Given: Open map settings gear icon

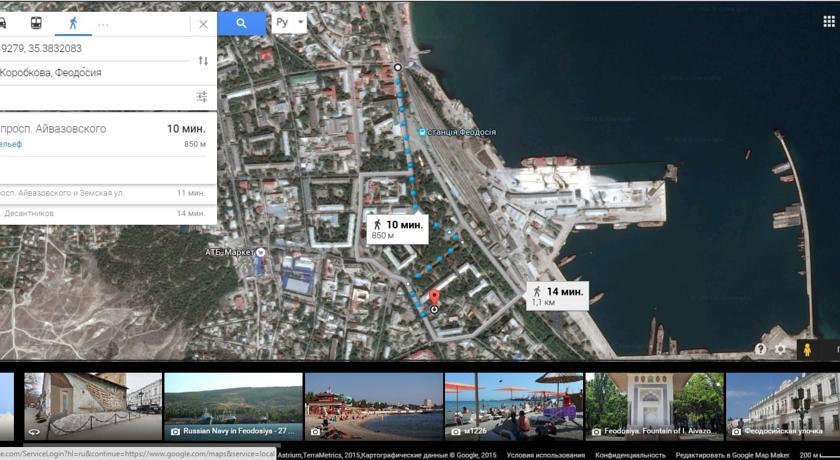Looking at the screenshot, I should (x=781, y=349).
